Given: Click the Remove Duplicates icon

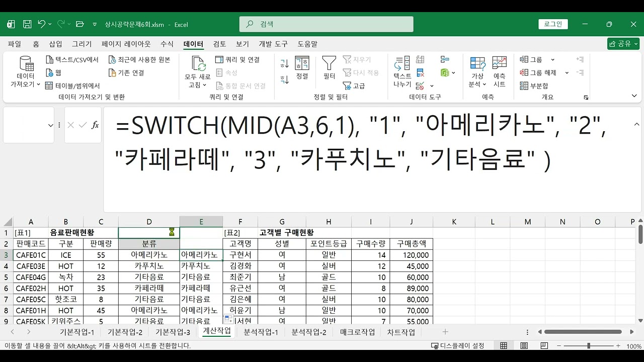Looking at the screenshot, I should 420,73.
